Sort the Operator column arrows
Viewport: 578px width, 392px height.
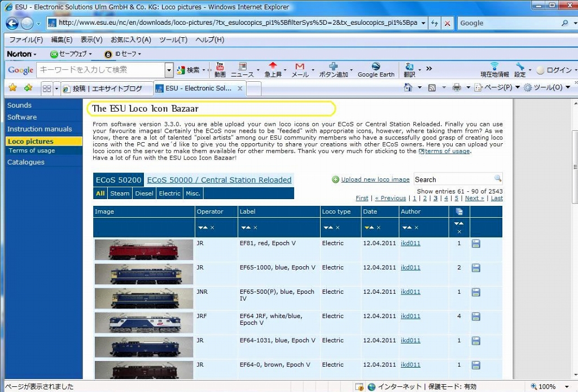coord(203,228)
